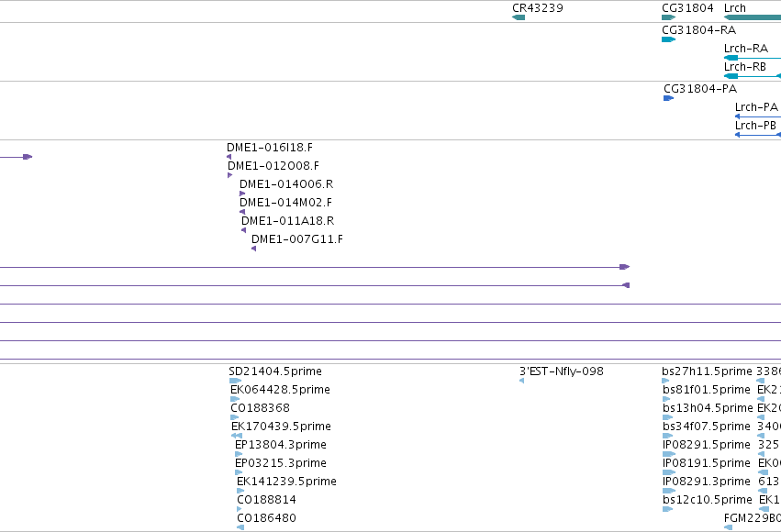The image size is (781, 532).
Task: Select the CG31804-RA transcript glyph
Action: click(x=668, y=39)
